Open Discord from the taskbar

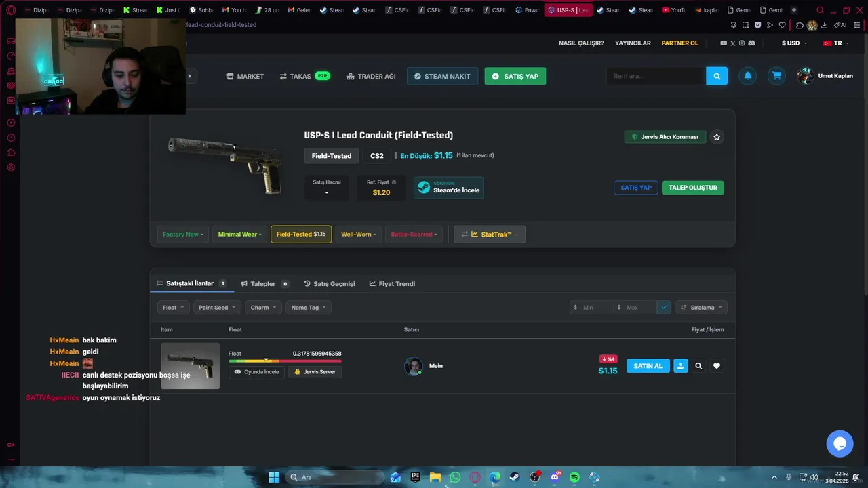click(555, 477)
